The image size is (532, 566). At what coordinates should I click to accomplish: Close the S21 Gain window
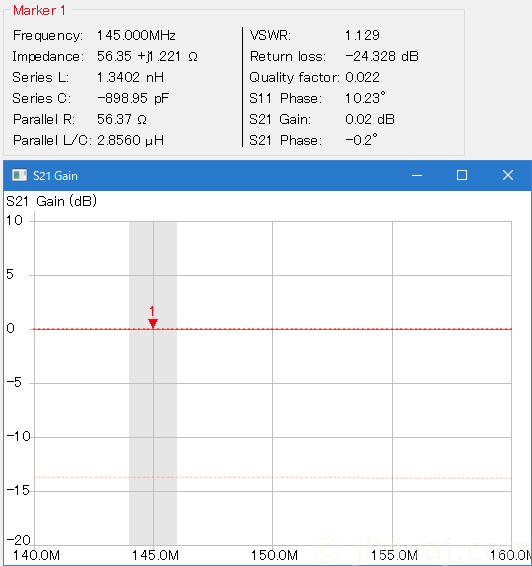click(x=508, y=175)
